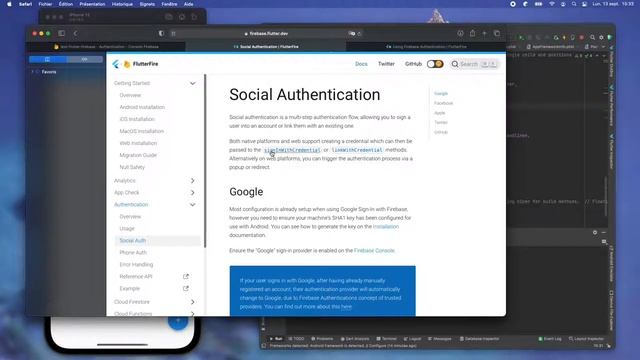Open Error Handling sidebar item
The width and height of the screenshot is (640, 360).
[x=136, y=264]
